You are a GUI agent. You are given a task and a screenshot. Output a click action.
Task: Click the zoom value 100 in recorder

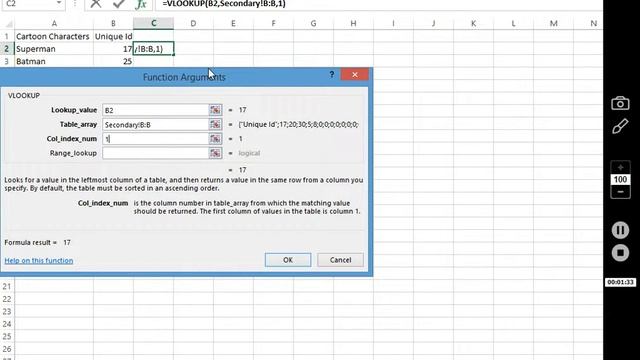(x=620, y=180)
